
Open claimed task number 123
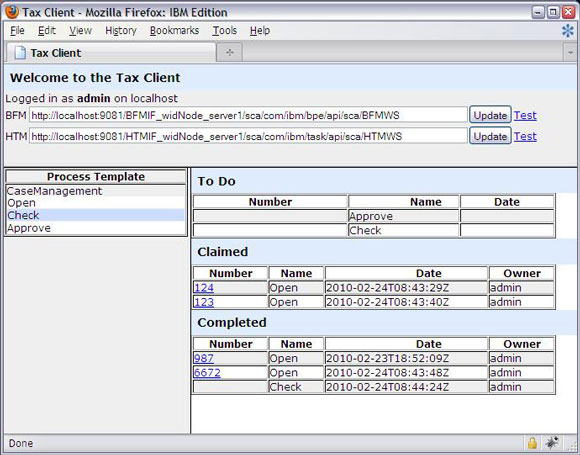pyautogui.click(x=204, y=302)
